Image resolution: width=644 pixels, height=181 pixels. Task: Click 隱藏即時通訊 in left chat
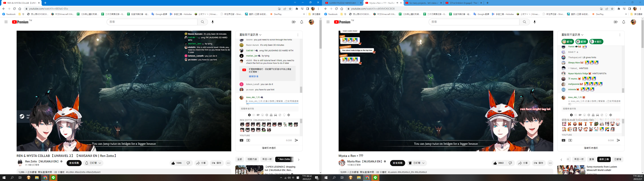(269, 148)
